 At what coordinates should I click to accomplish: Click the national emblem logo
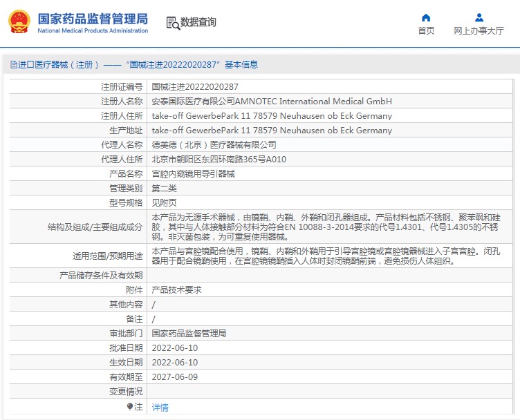19,22
